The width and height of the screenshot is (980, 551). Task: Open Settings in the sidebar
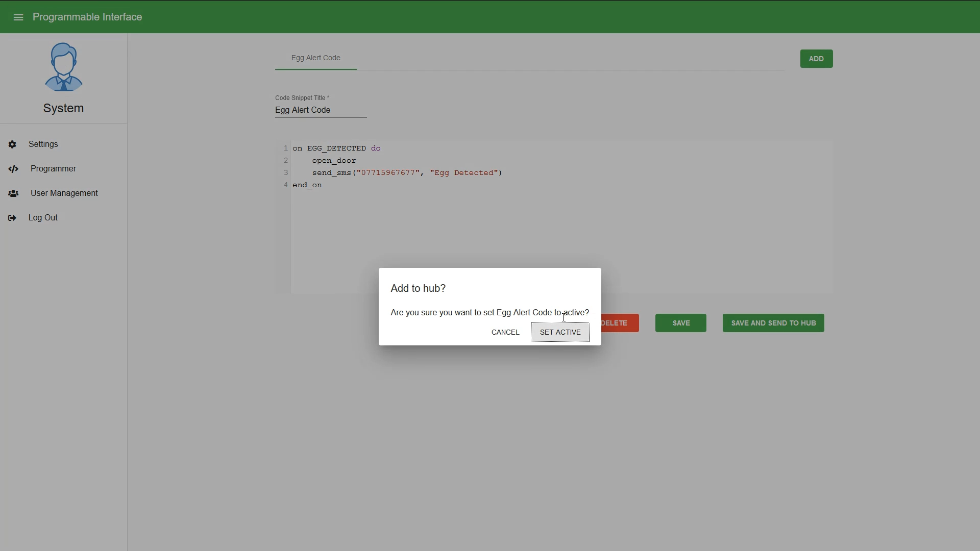pyautogui.click(x=63, y=144)
